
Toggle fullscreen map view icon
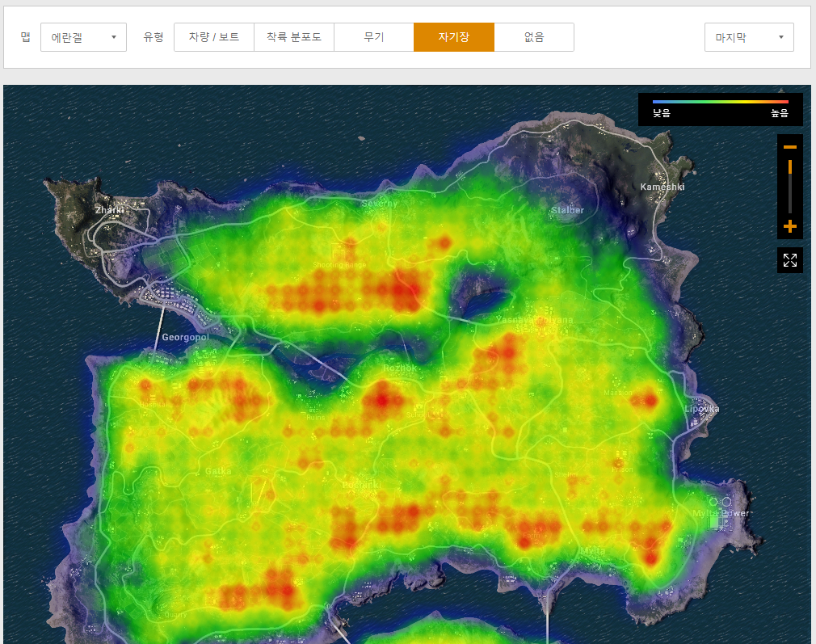click(x=790, y=260)
